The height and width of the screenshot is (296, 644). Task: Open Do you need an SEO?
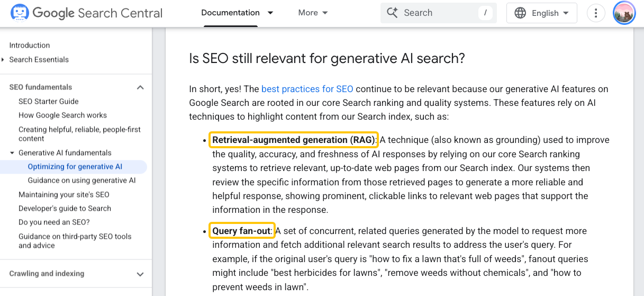click(54, 222)
